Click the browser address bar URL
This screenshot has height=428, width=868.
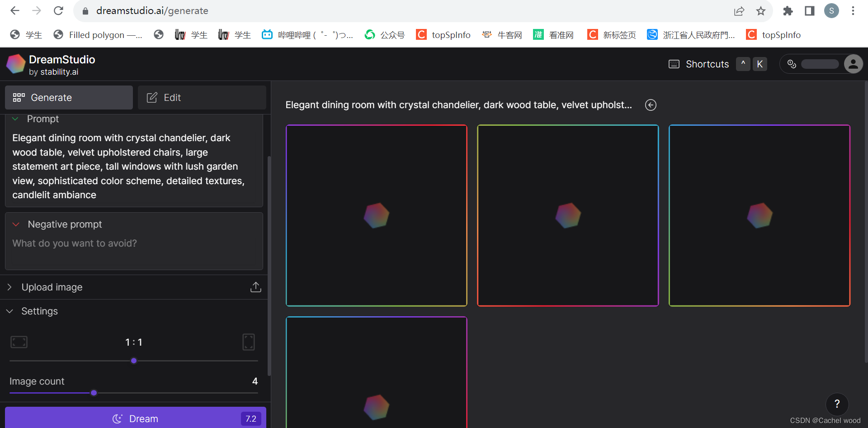pyautogui.click(x=152, y=11)
